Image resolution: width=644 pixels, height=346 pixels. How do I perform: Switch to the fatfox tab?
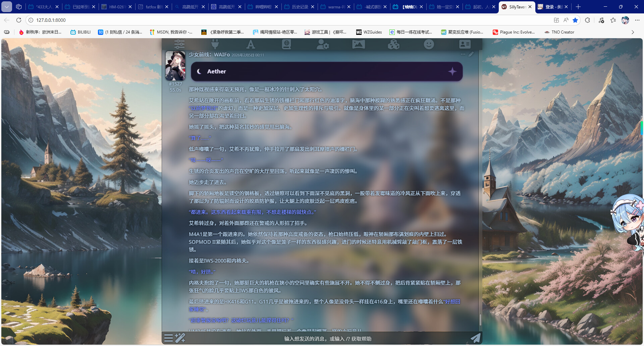153,7
